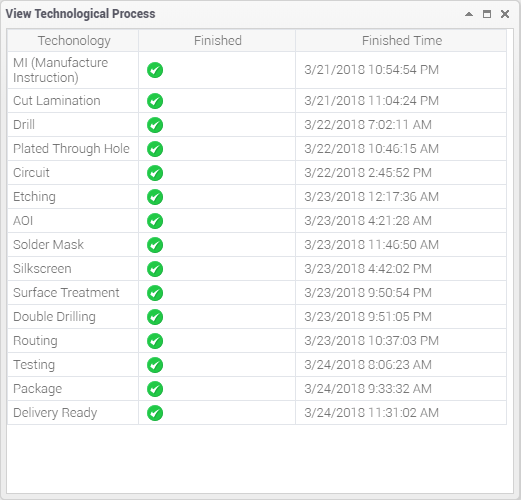
Task: Click the check icon in Silkscreen row
Action: pos(155,269)
